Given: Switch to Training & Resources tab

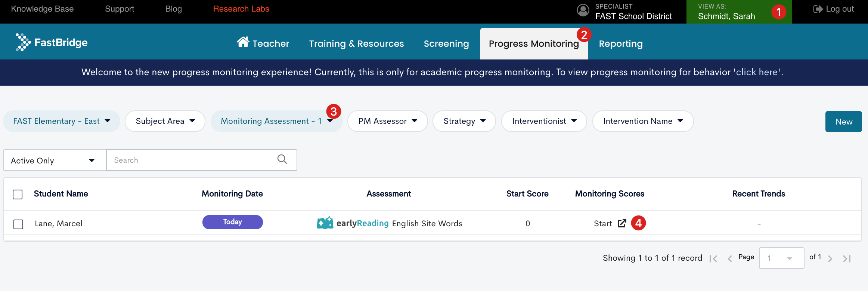Looking at the screenshot, I should 356,43.
